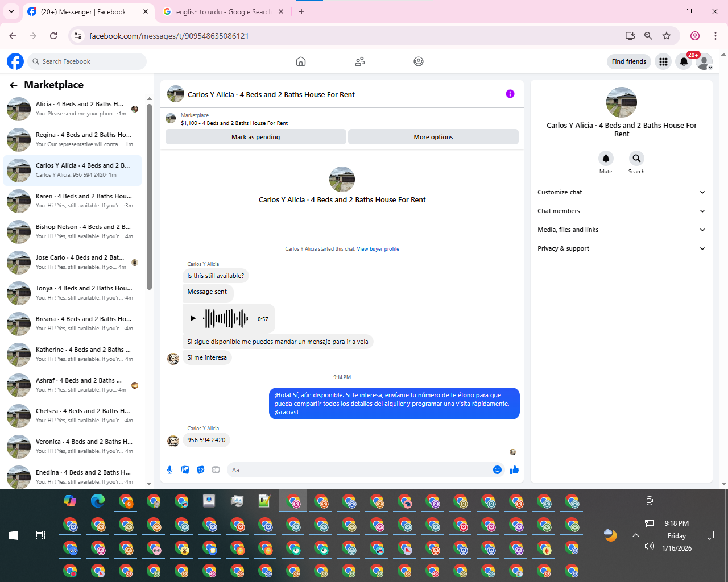This screenshot has width=728, height=582.
Task: Click the large listing thumbnail in right panel
Action: pos(622,102)
